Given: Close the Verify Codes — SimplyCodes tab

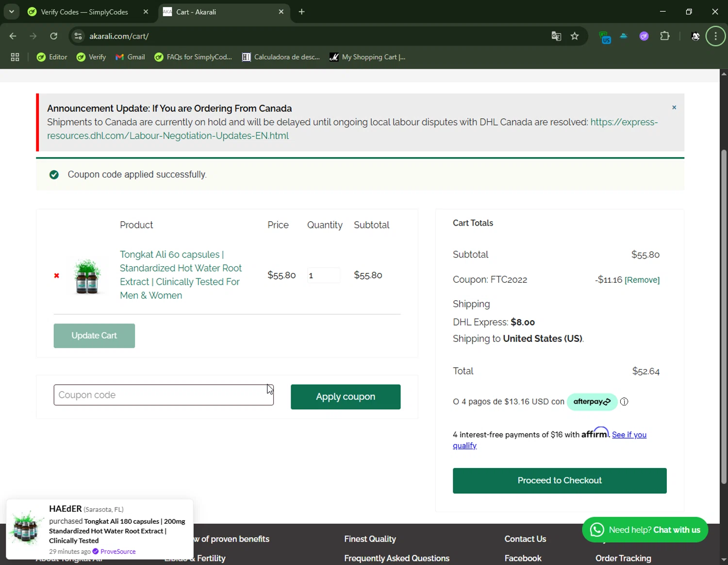Looking at the screenshot, I should tap(146, 12).
